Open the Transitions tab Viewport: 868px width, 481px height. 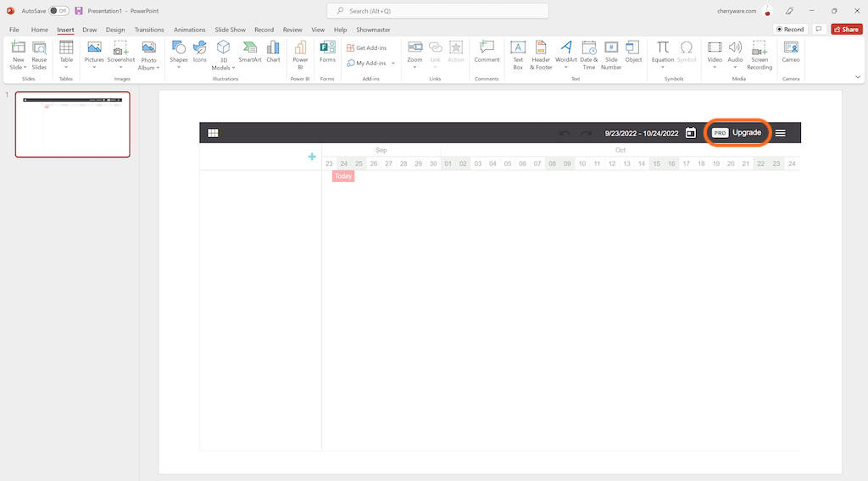149,30
